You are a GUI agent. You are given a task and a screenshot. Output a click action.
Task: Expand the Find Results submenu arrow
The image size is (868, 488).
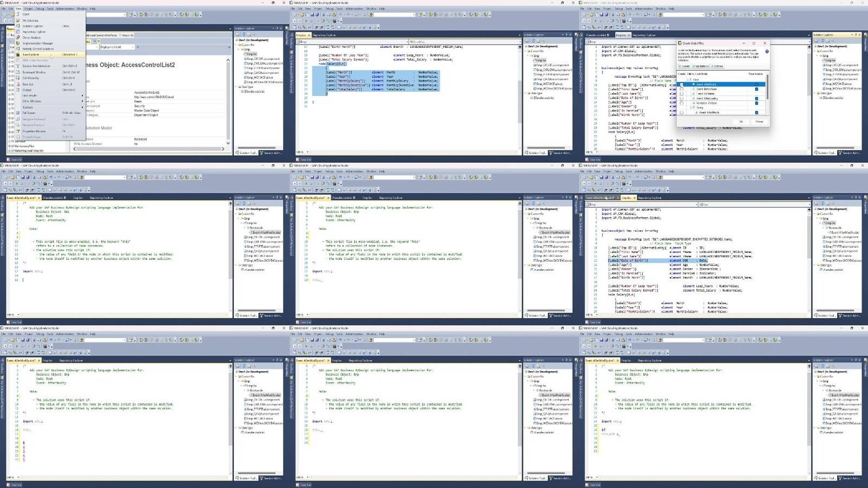(x=82, y=96)
